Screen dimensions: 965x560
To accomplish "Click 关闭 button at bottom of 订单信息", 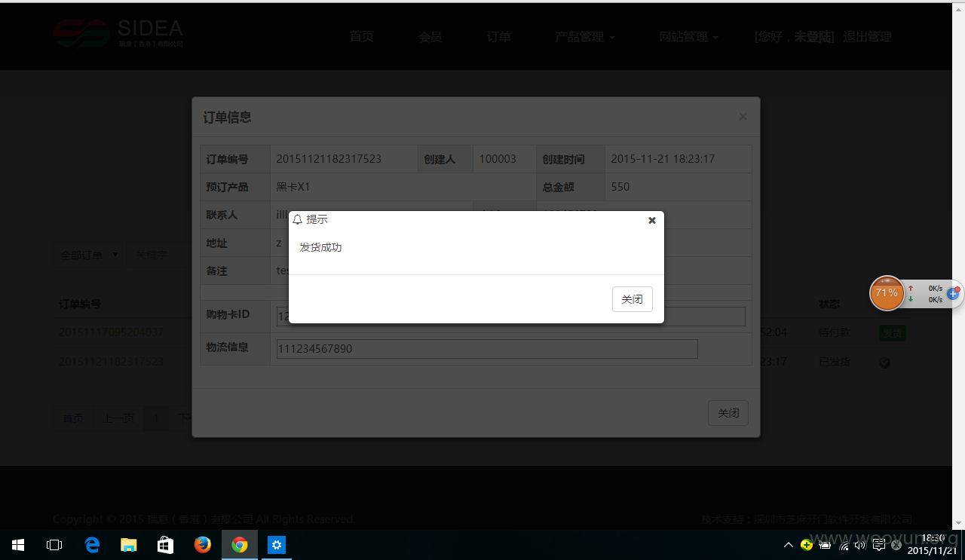I will (x=728, y=413).
